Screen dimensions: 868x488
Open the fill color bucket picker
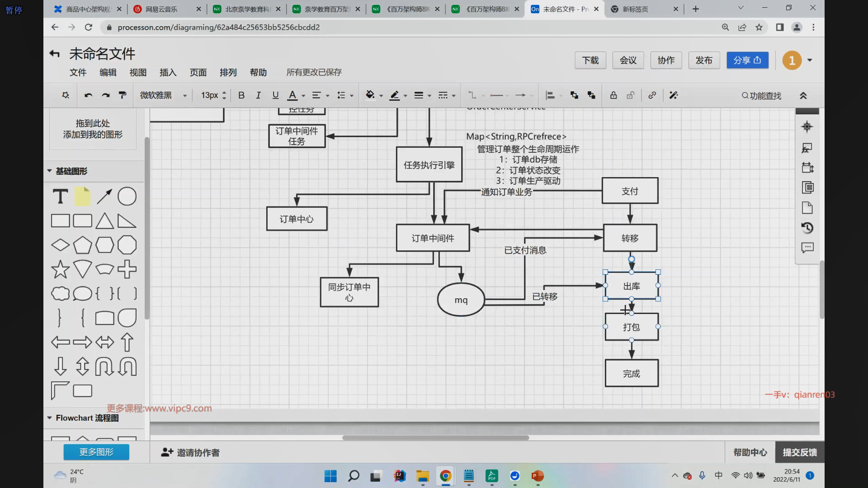click(x=370, y=95)
